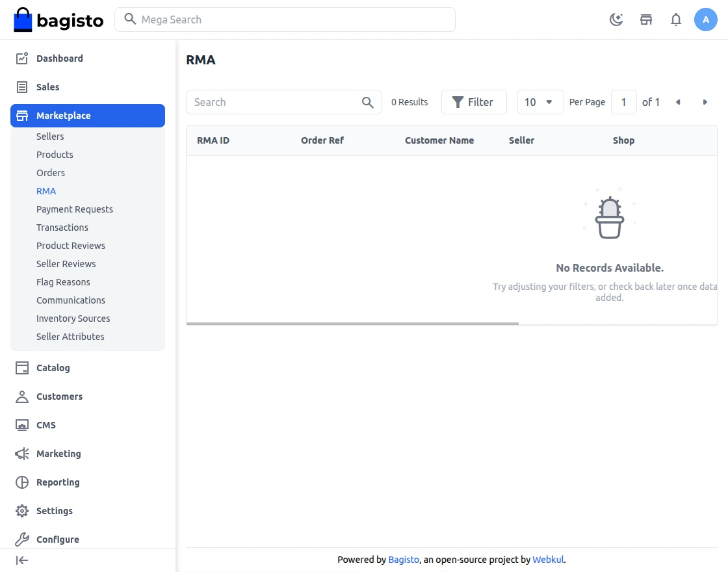This screenshot has width=728, height=572.
Task: Open the CMS monitor icon
Action: pyautogui.click(x=22, y=425)
